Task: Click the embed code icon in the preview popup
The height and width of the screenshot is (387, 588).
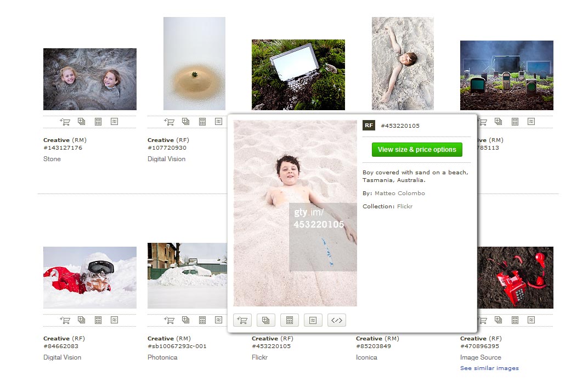Action: tap(337, 320)
